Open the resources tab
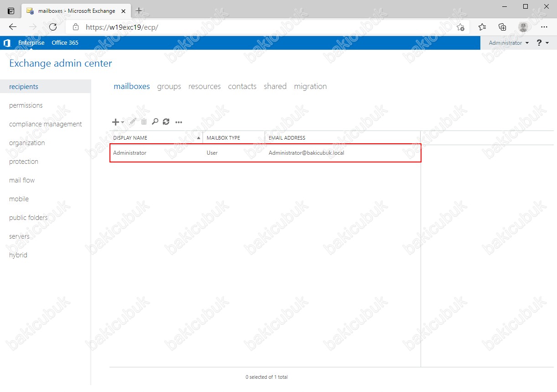Screen dimensions: 557x392 [204, 86]
